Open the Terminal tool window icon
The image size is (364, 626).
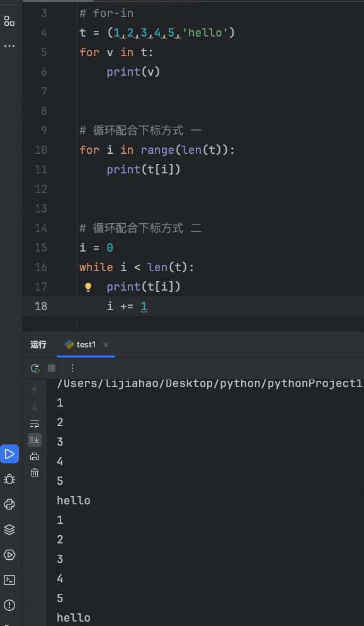9,580
